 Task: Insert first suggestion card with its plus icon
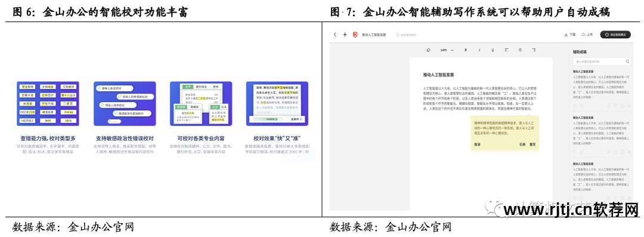pyautogui.click(x=629, y=106)
